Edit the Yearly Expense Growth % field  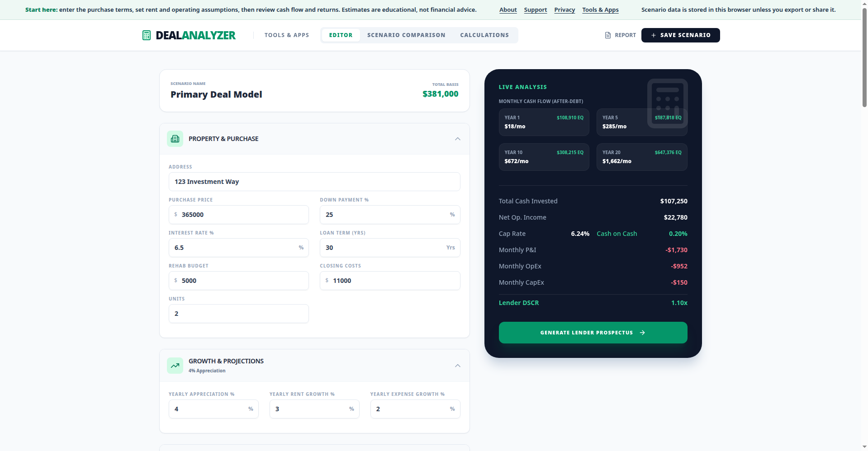point(415,409)
